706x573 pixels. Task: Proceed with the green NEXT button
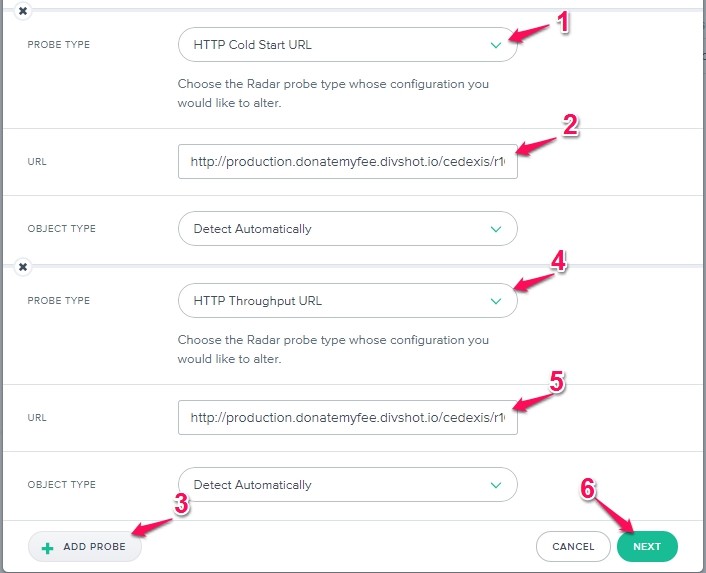[647, 547]
